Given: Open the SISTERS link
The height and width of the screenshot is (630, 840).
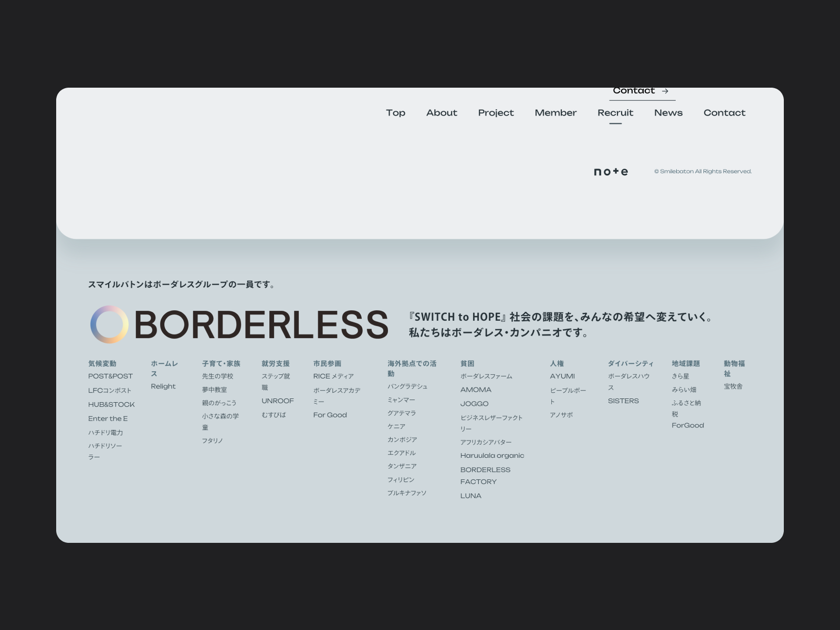Looking at the screenshot, I should pos(623,401).
